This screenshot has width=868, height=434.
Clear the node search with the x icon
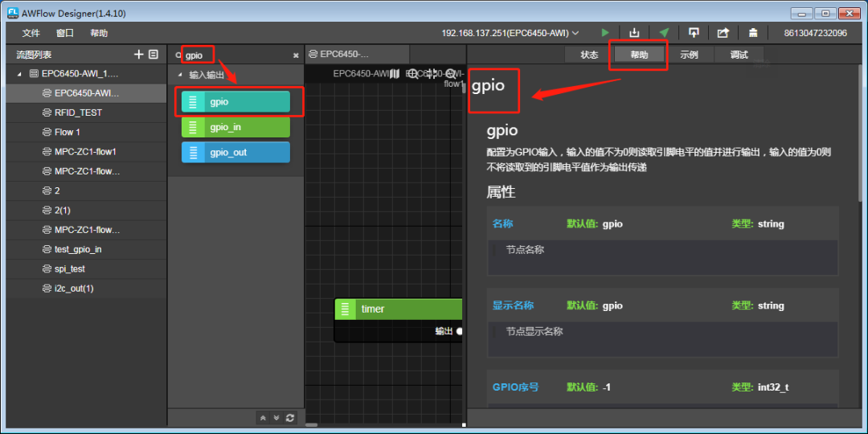coord(296,55)
